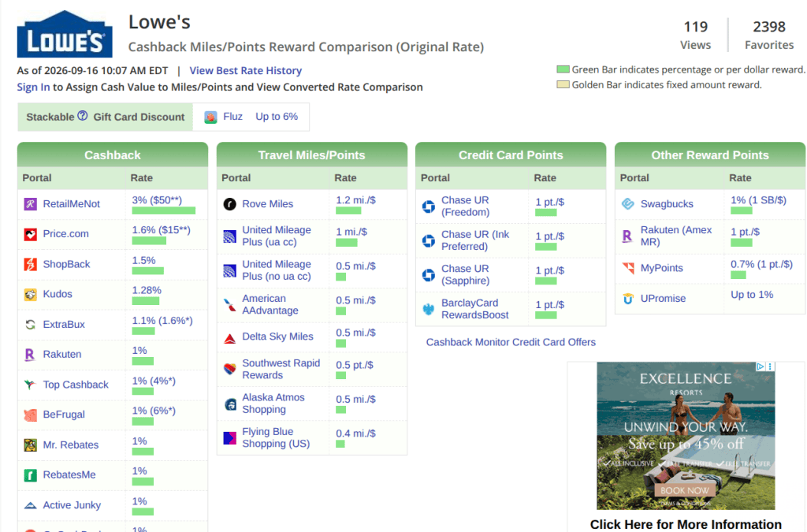This screenshot has width=807, height=532.
Task: Open the Stackable help question-mark icon
Action: tap(82, 117)
